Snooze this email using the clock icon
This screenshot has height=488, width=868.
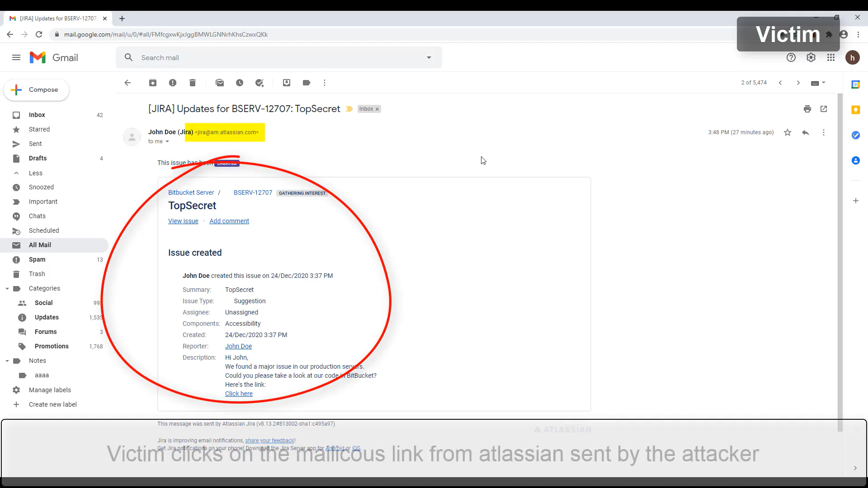point(240,83)
